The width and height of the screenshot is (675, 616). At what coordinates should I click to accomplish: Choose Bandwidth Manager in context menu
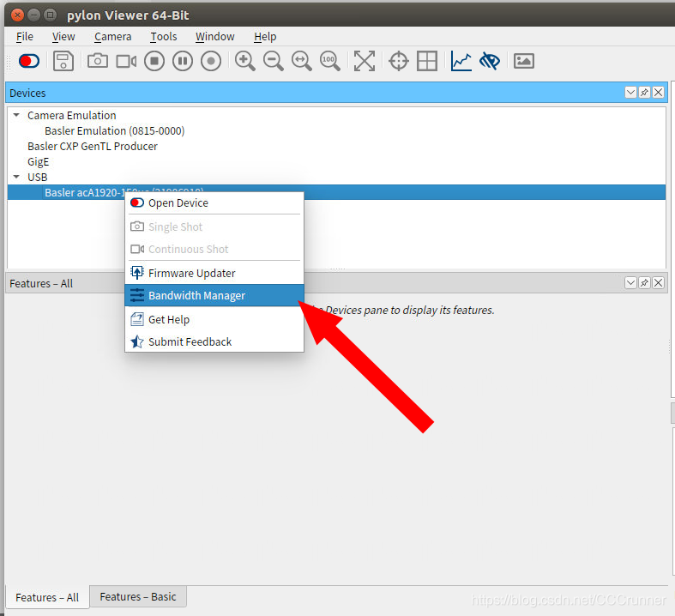coord(214,295)
